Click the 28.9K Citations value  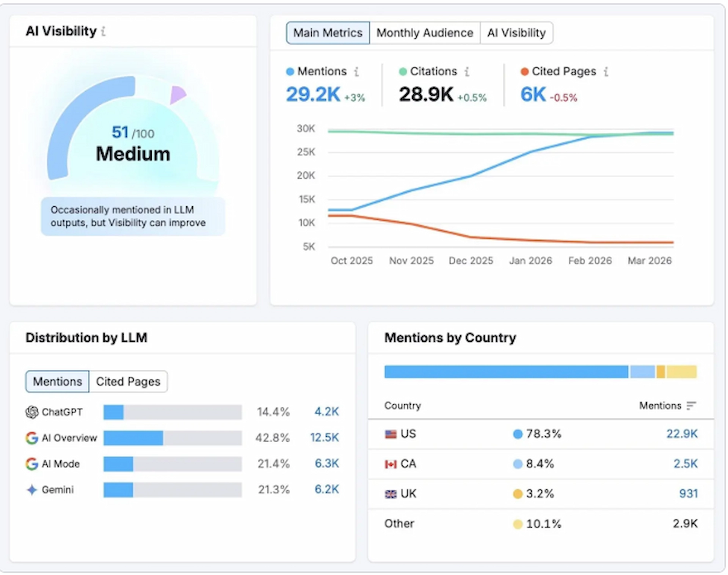point(426,94)
